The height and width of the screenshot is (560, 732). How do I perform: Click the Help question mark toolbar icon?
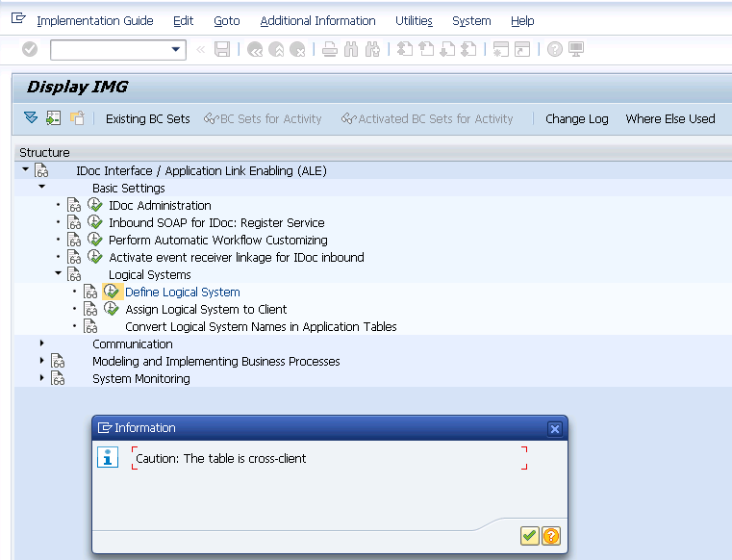555,49
